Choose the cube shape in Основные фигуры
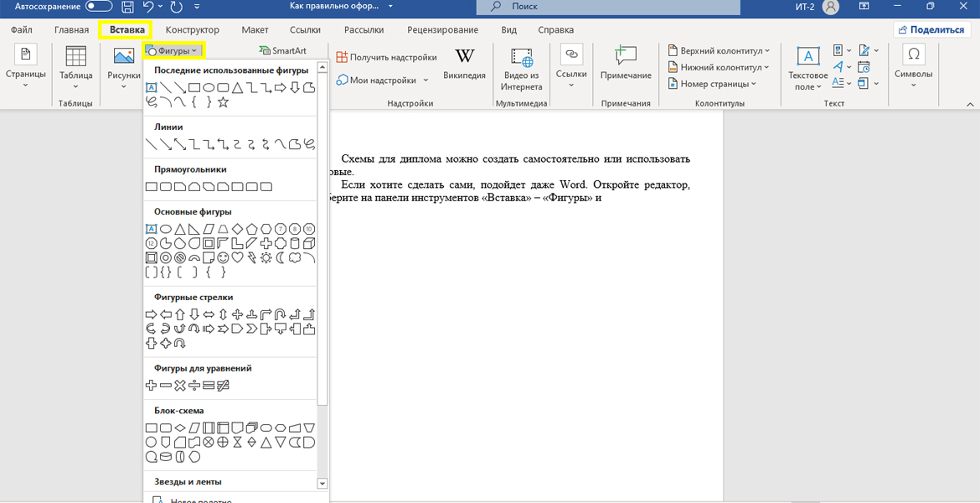The height and width of the screenshot is (503, 980). (x=309, y=244)
